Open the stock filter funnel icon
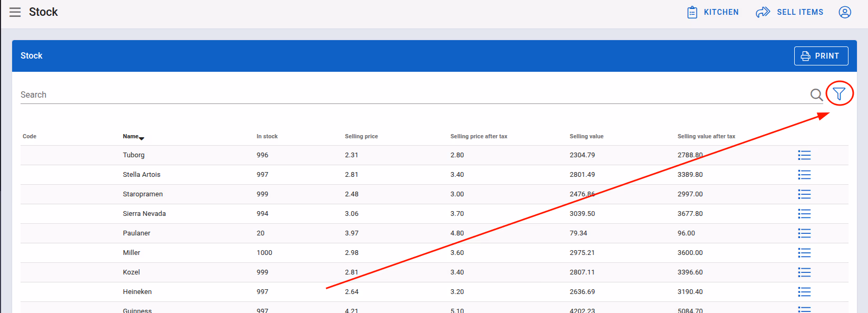The height and width of the screenshot is (313, 868). (x=839, y=94)
